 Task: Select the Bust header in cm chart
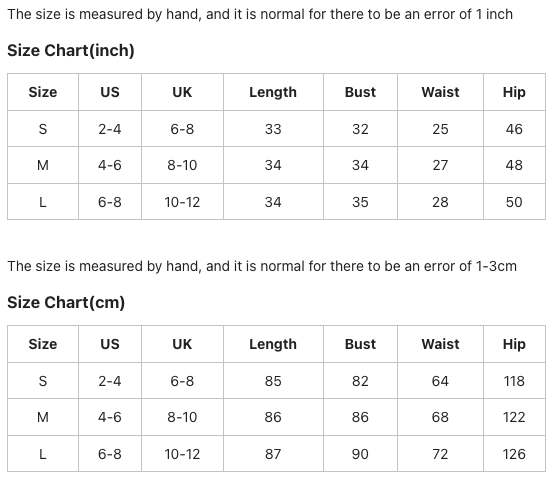click(360, 344)
